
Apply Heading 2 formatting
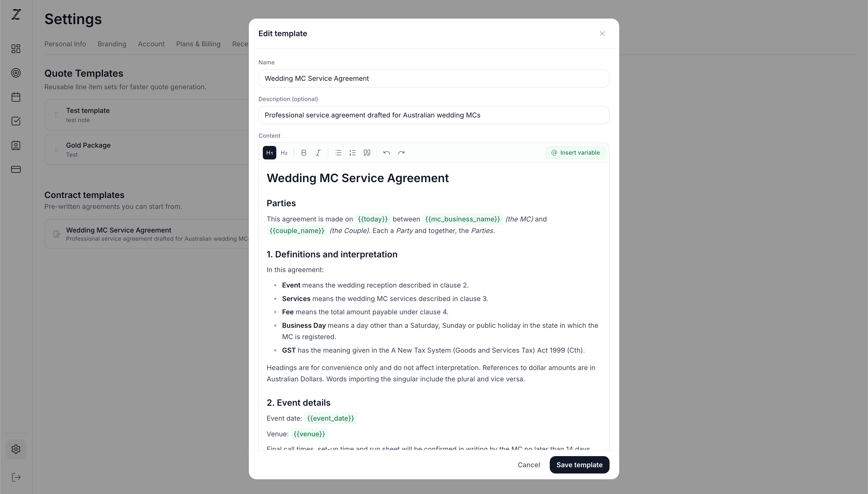pos(284,153)
